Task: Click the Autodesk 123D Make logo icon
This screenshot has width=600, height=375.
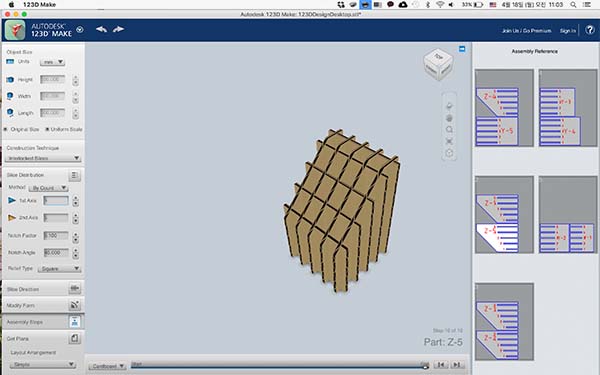Action: (15, 30)
